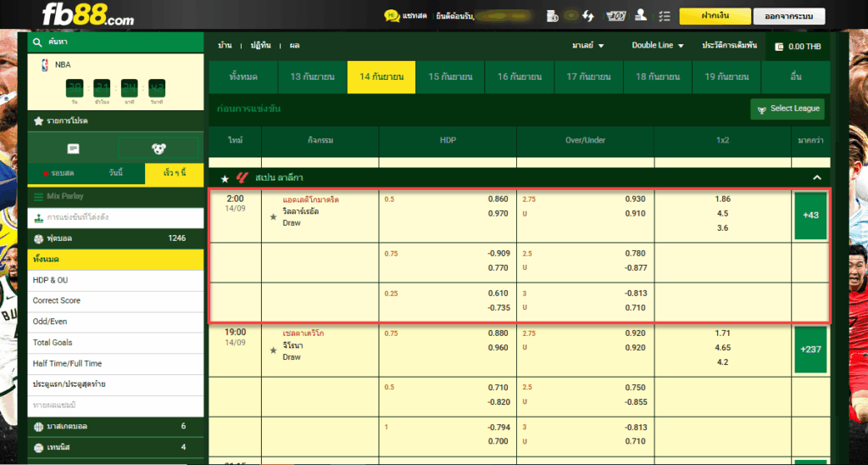Expand the เทนนิส category
The image size is (868, 465).
[x=115, y=447]
